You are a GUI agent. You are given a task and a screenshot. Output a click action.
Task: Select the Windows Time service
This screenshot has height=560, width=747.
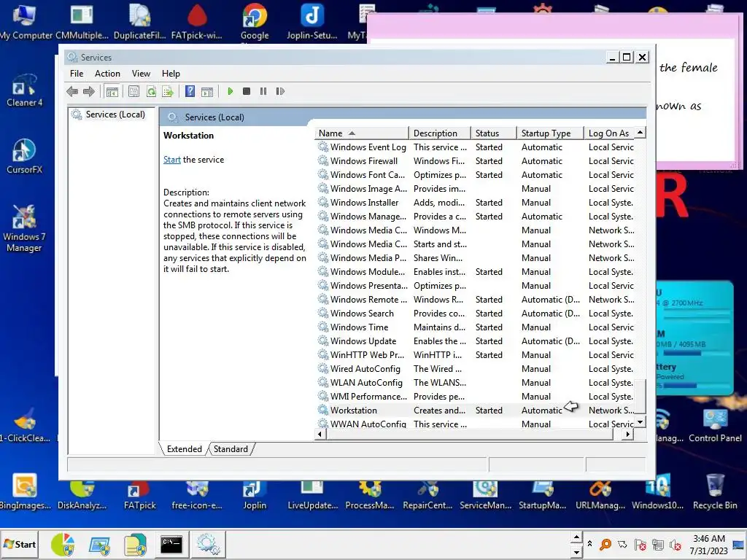coord(476,327)
